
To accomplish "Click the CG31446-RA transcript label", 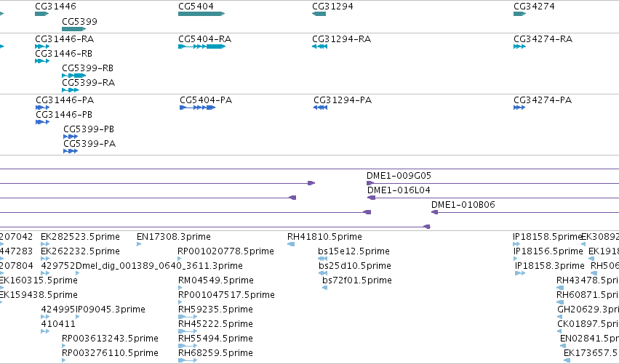I will pyautogui.click(x=64, y=39).
